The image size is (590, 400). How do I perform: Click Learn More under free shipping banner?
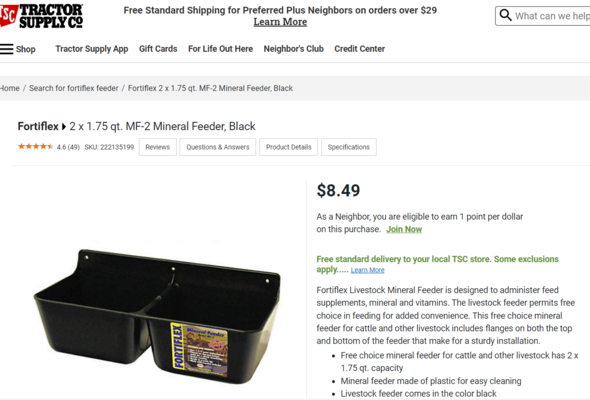(x=280, y=22)
